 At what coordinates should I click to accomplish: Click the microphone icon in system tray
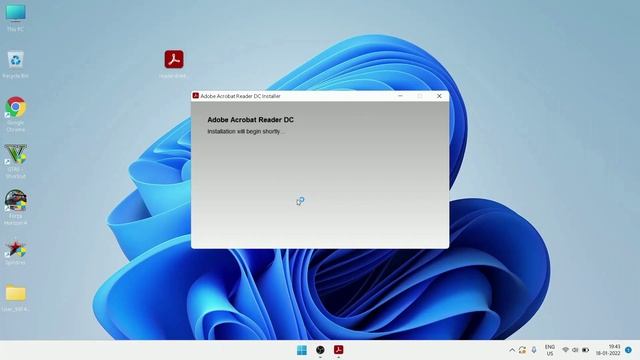[x=534, y=350]
